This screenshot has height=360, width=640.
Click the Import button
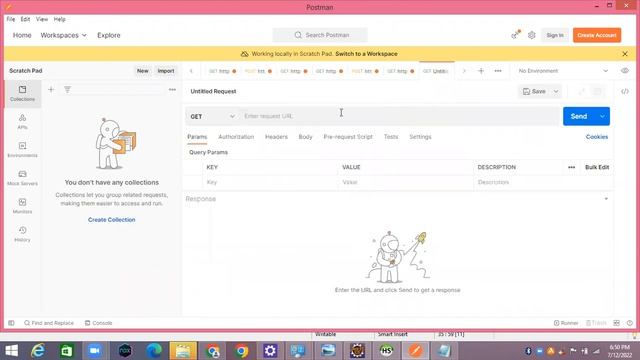166,71
